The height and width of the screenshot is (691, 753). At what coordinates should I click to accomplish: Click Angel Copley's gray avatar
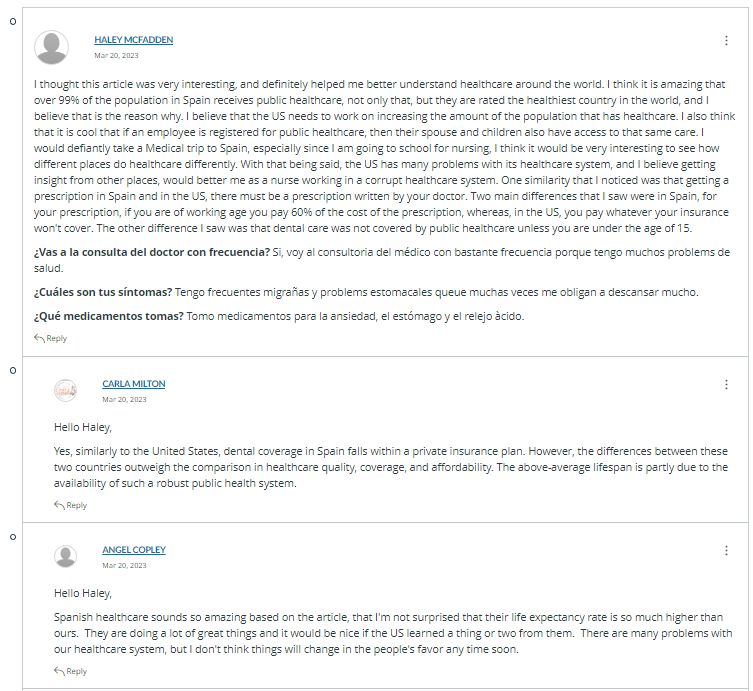(65, 557)
